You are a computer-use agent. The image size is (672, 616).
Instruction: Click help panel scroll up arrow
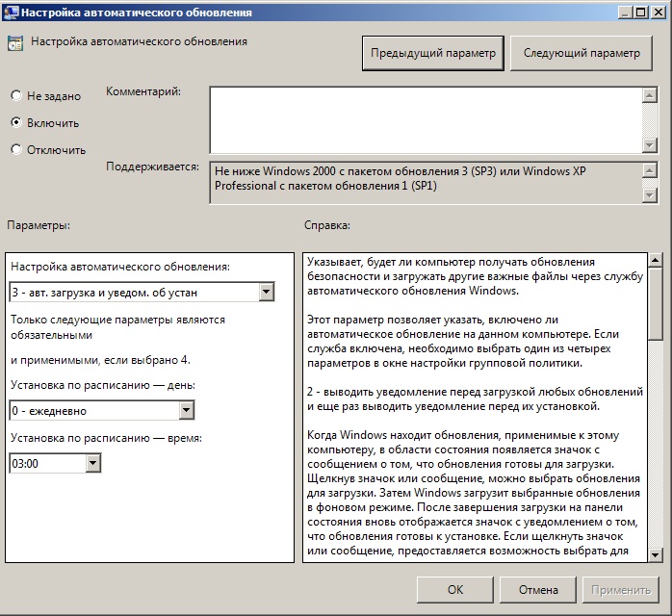pyautogui.click(x=656, y=260)
